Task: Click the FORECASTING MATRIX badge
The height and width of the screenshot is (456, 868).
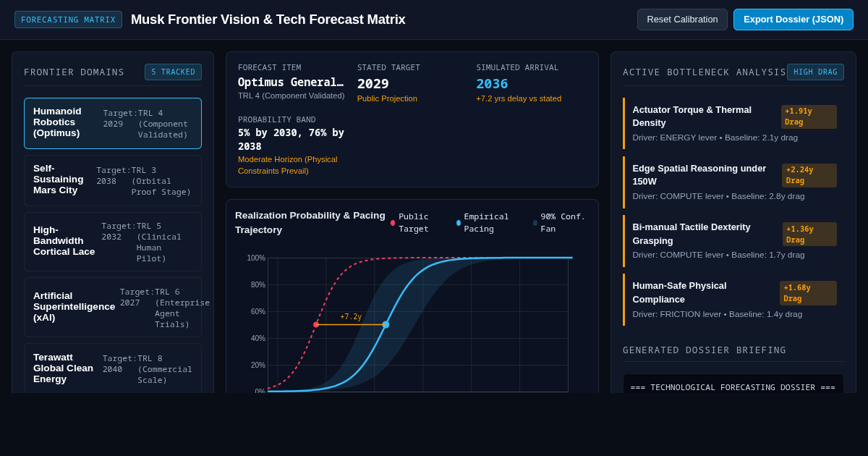Action: click(68, 20)
